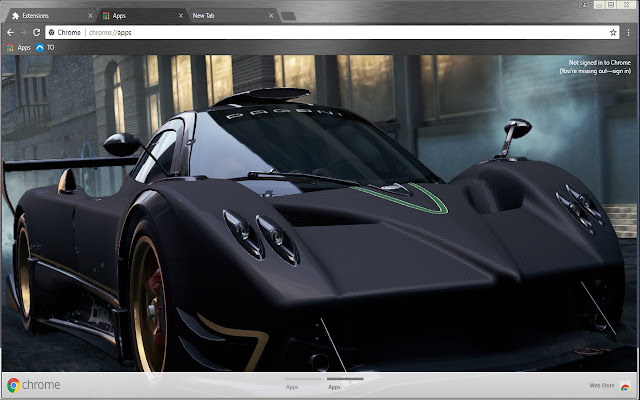This screenshot has width=640, height=400.
Task: Switch to the New Tab tab
Action: [x=233, y=16]
